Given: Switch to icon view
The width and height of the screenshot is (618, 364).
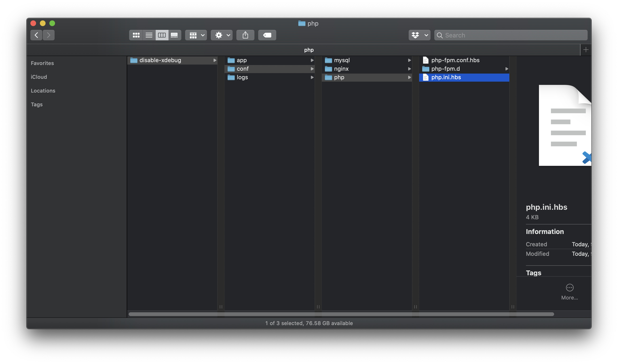Looking at the screenshot, I should (x=136, y=35).
